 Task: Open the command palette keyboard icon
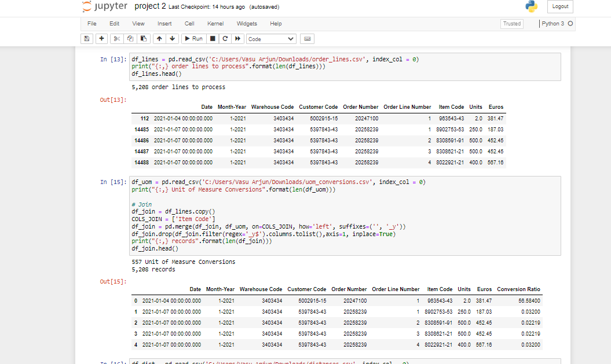coord(308,39)
